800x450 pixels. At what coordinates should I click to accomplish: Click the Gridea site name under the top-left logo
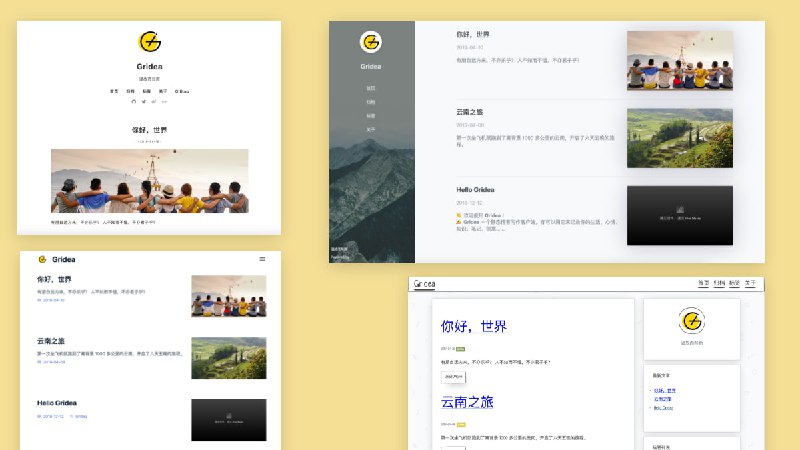coord(149,66)
